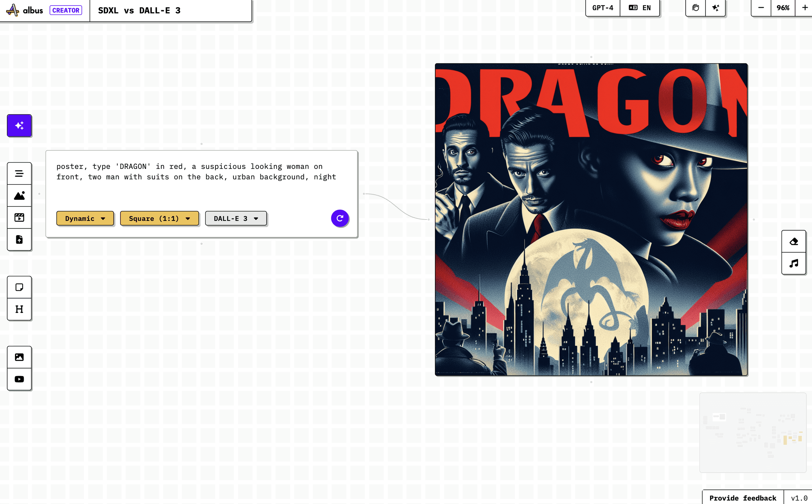Click the purple regenerate button
This screenshot has height=504, width=812.
coord(340,218)
